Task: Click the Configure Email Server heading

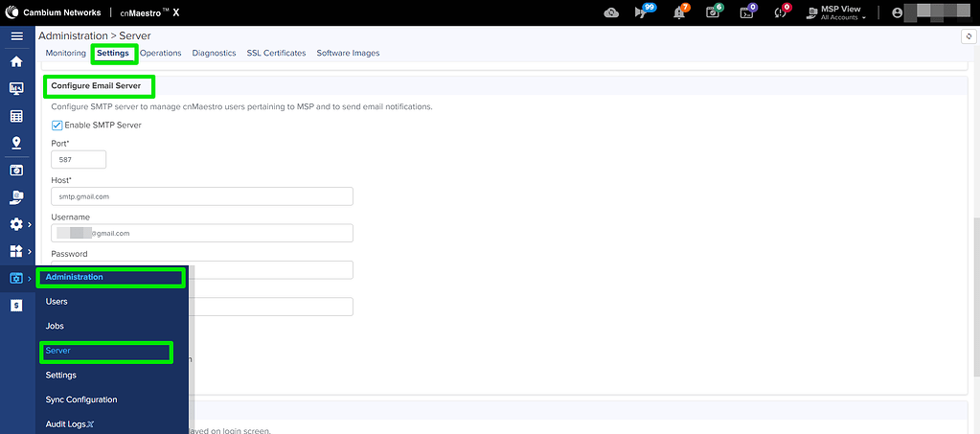Action: tap(96, 85)
